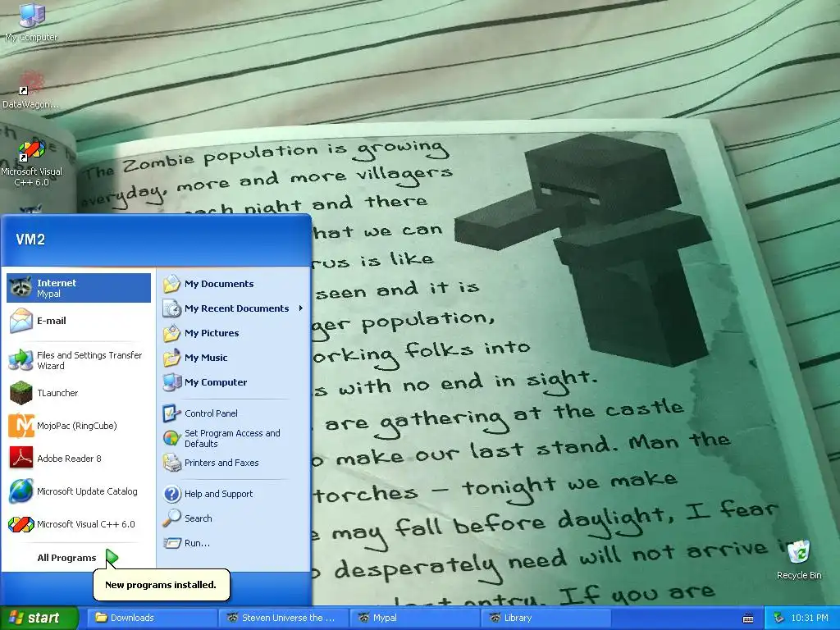Switch to the Mypal taskbar button
This screenshot has width=840, height=630.
(416, 619)
